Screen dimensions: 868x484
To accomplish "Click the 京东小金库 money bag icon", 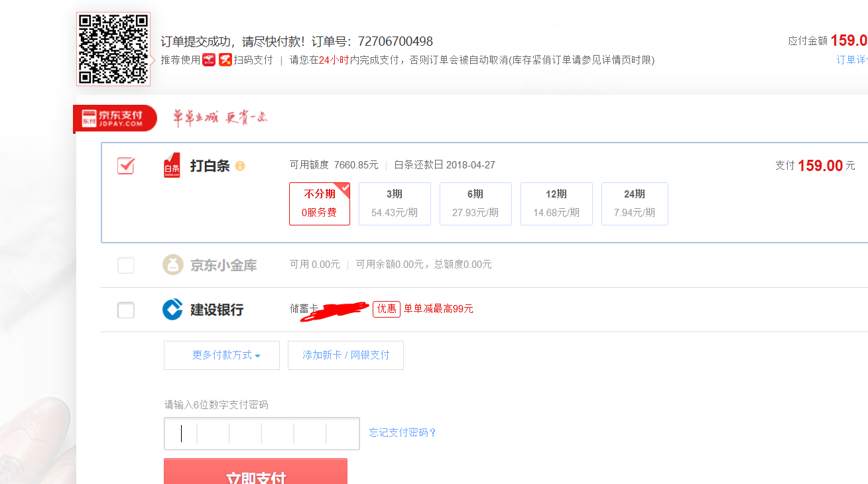I will [x=172, y=265].
